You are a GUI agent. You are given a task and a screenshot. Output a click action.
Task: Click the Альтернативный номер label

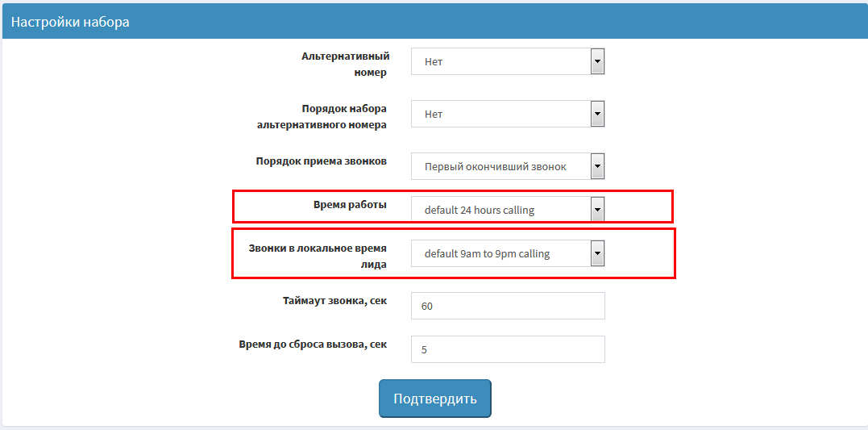coord(346,65)
